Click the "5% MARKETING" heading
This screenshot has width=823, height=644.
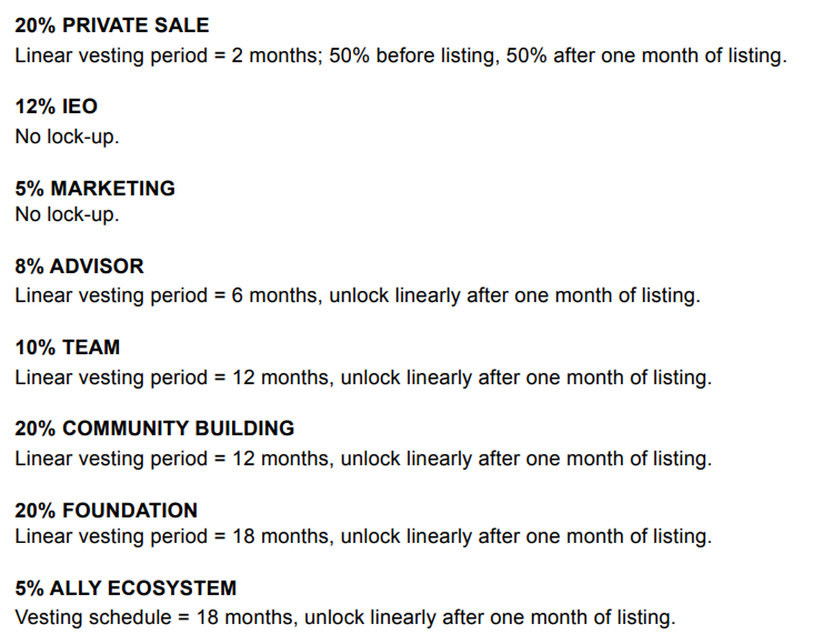pyautogui.click(x=95, y=188)
